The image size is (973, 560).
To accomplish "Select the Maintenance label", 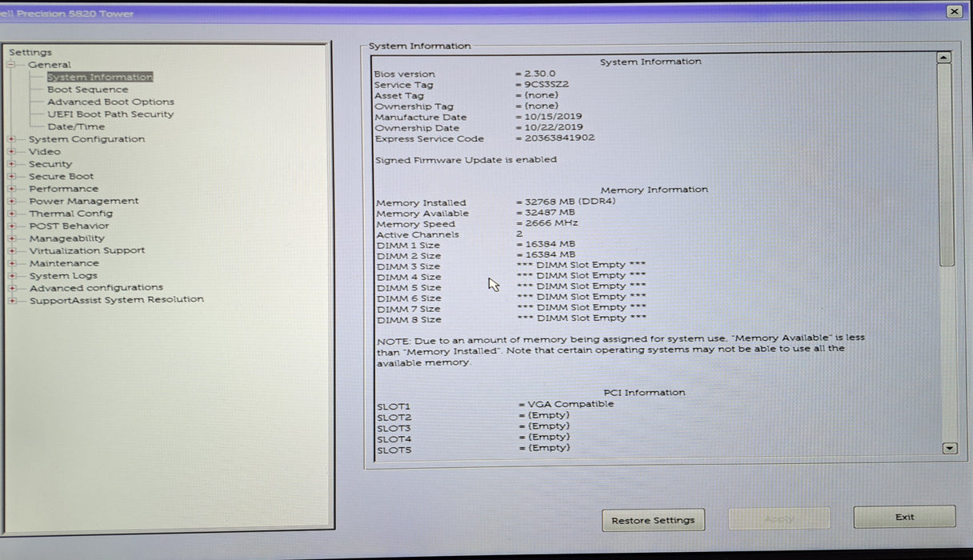I will tap(64, 263).
